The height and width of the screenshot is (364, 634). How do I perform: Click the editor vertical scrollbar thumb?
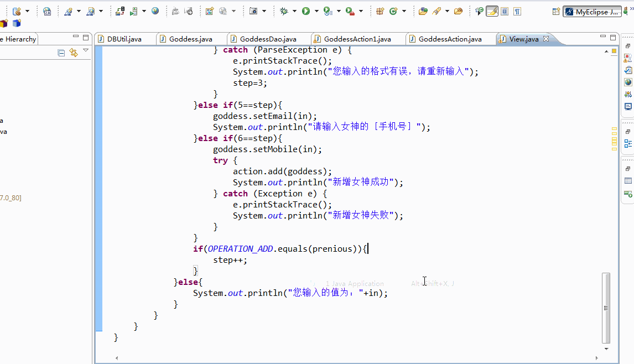pyautogui.click(x=606, y=308)
